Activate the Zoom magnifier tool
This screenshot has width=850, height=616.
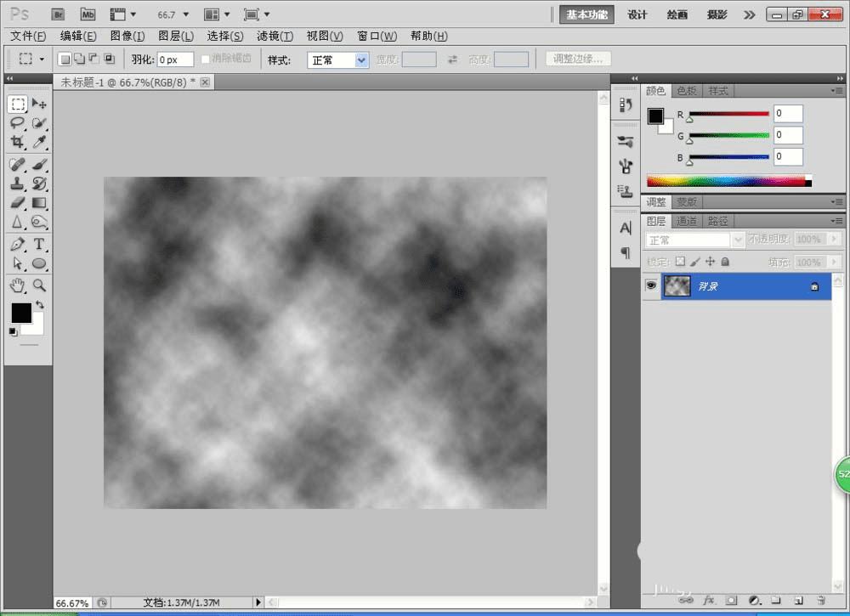(39, 285)
